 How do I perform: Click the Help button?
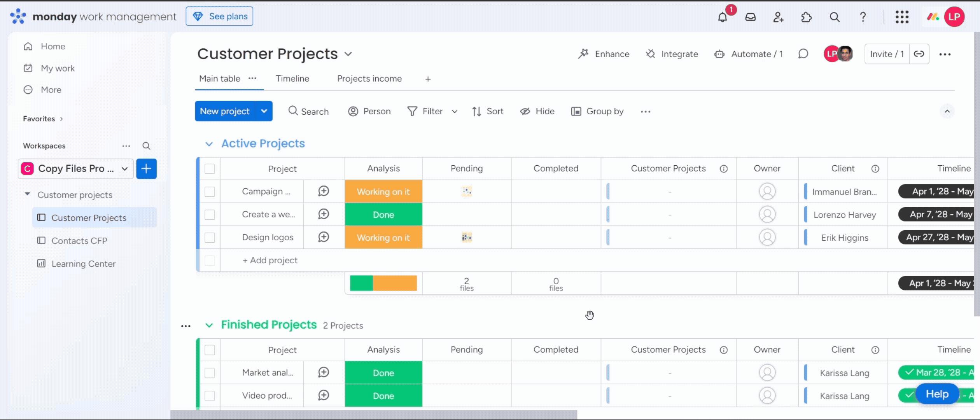(x=937, y=394)
